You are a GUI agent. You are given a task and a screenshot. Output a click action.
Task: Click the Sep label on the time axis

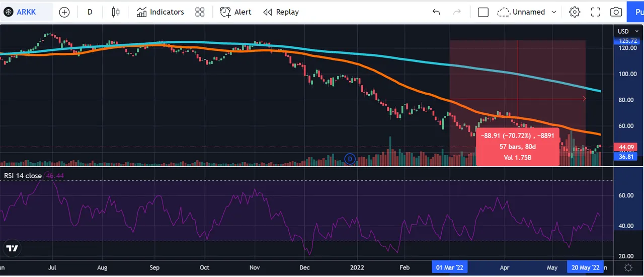click(x=155, y=267)
